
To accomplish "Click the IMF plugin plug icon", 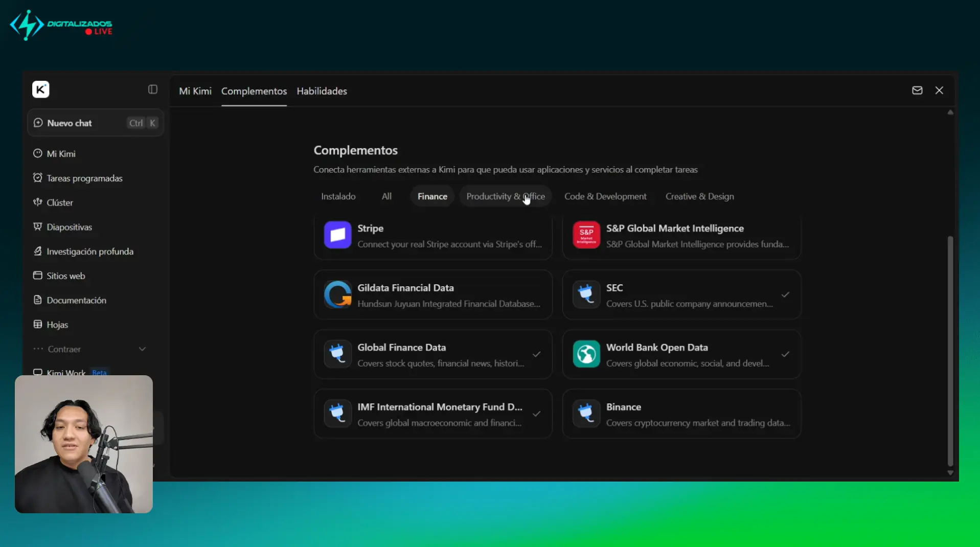I will click(x=337, y=413).
